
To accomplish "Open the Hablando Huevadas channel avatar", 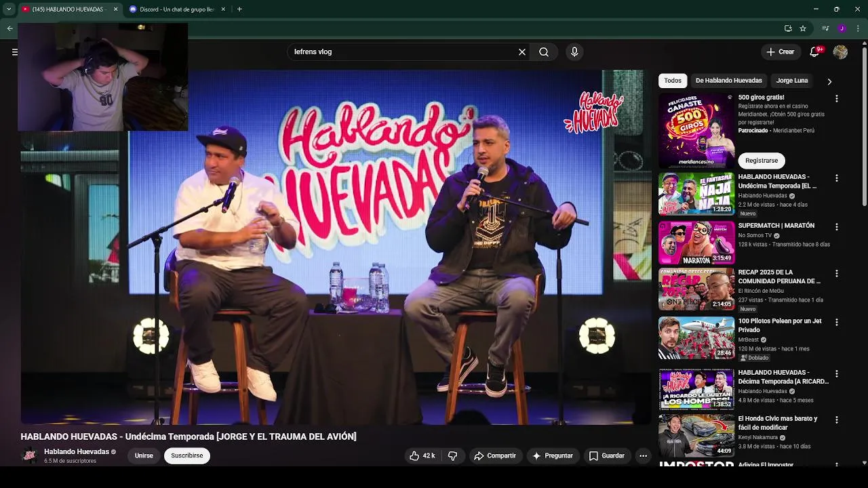I will (x=29, y=456).
